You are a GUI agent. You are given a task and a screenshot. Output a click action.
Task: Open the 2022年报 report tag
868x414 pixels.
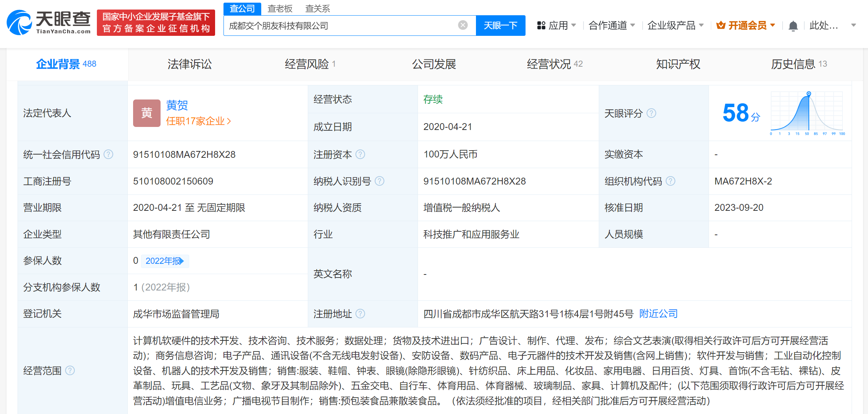(x=165, y=261)
